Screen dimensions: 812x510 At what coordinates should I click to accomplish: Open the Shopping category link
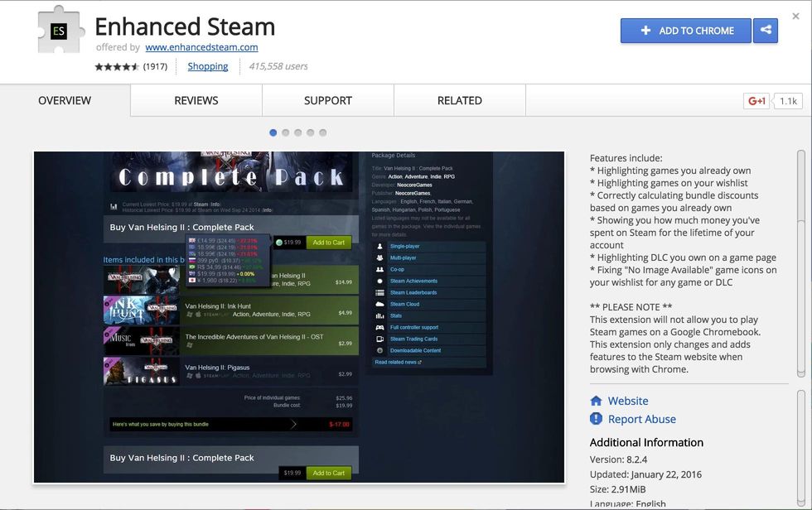pos(208,66)
